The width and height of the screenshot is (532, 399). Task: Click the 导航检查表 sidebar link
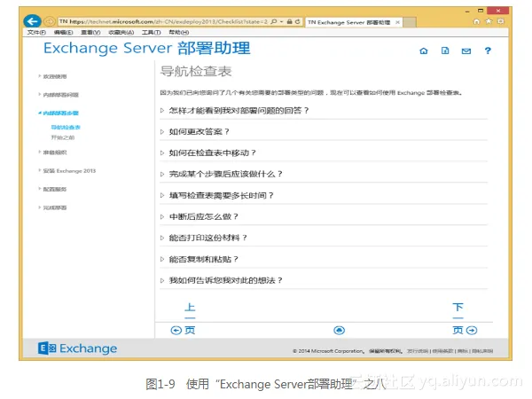[x=66, y=129]
